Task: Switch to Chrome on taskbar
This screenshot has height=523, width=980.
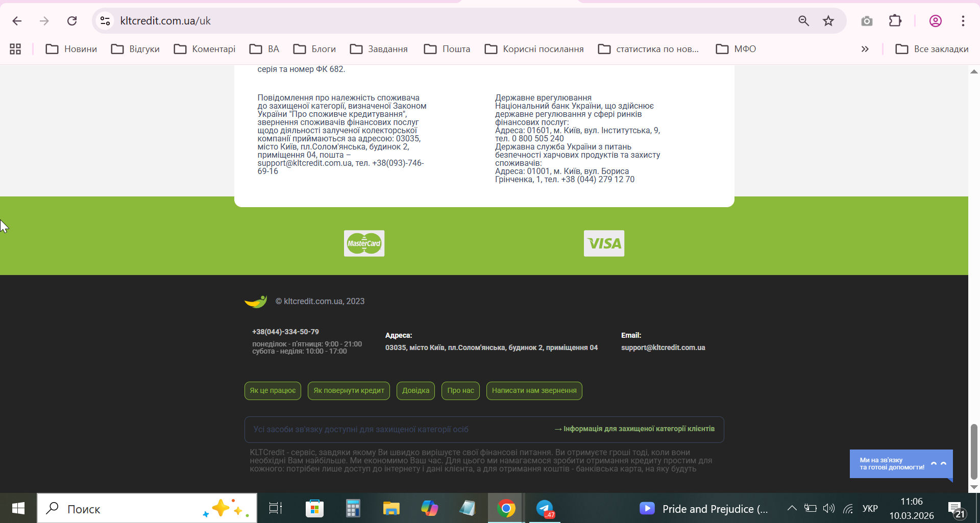Action: tap(506, 508)
